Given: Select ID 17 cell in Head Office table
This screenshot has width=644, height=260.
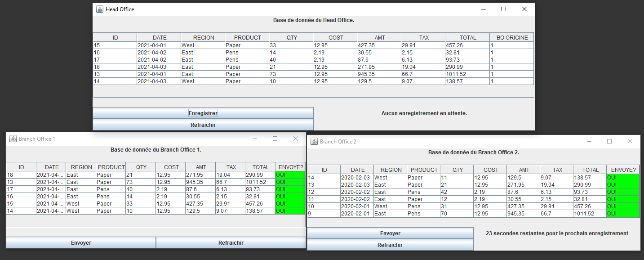Looking at the screenshot, I should click(115, 60).
